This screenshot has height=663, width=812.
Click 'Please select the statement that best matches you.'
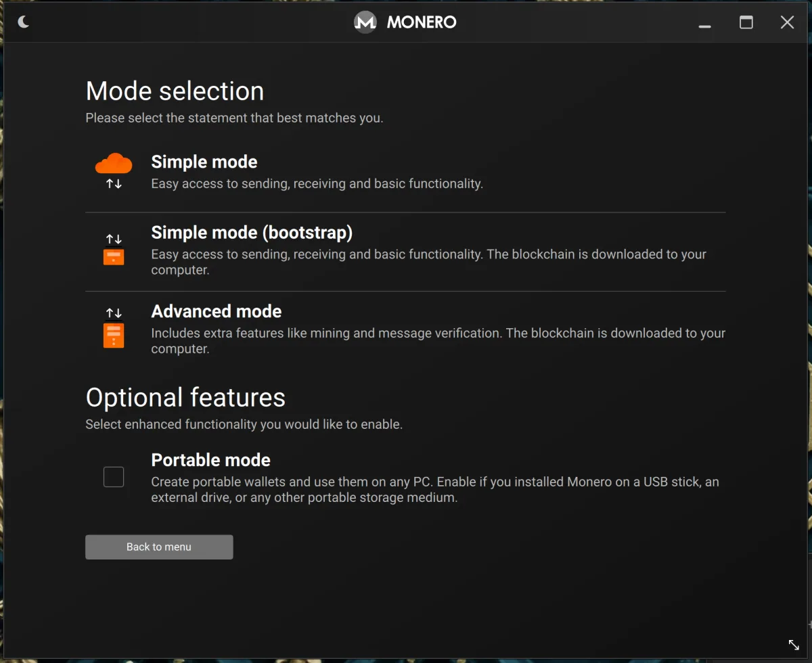click(234, 118)
